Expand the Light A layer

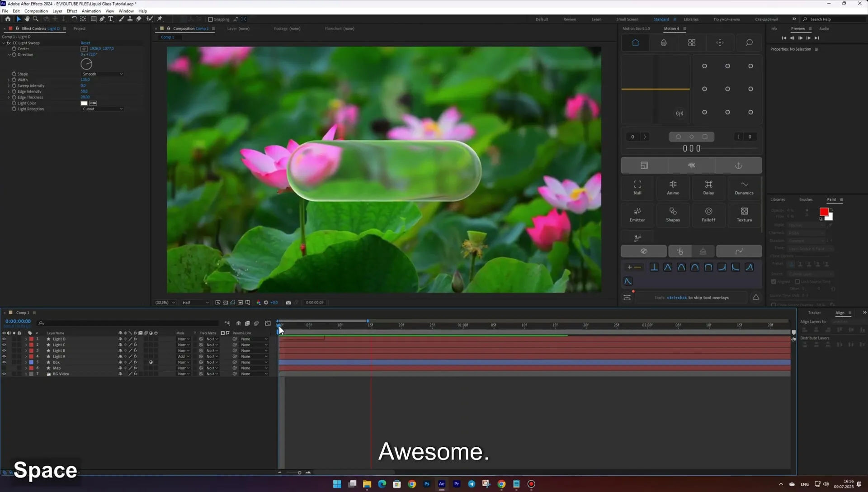(26, 356)
